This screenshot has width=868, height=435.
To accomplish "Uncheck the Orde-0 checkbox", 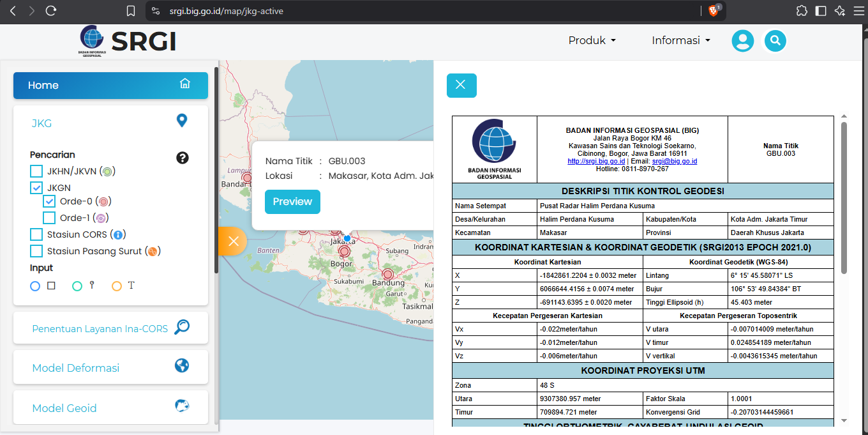I will click(49, 201).
